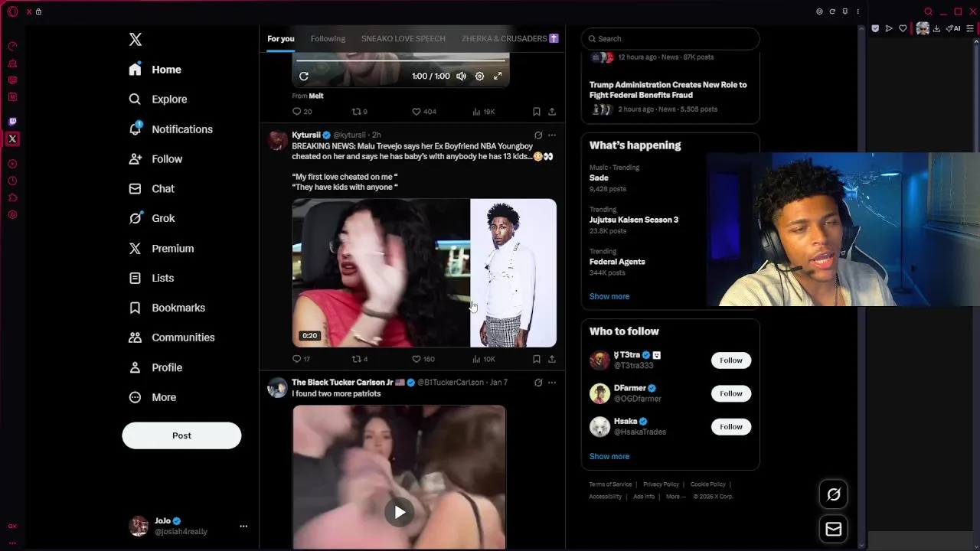The image size is (980, 551).
Task: Open the Terms of Service link
Action: coord(610,484)
